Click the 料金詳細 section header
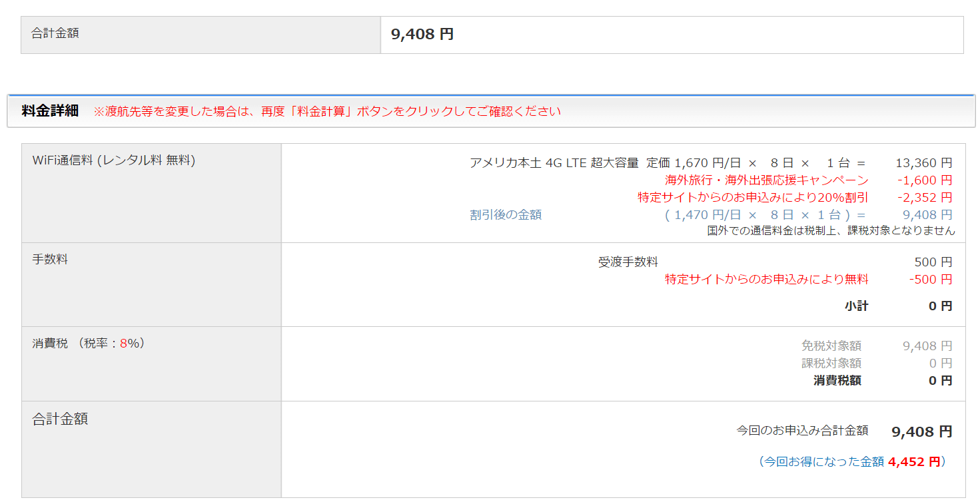 [50, 111]
